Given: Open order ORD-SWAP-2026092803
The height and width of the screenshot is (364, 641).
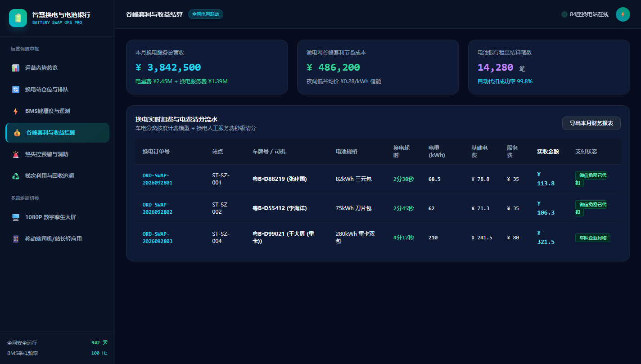Looking at the screenshot, I should (x=158, y=238).
